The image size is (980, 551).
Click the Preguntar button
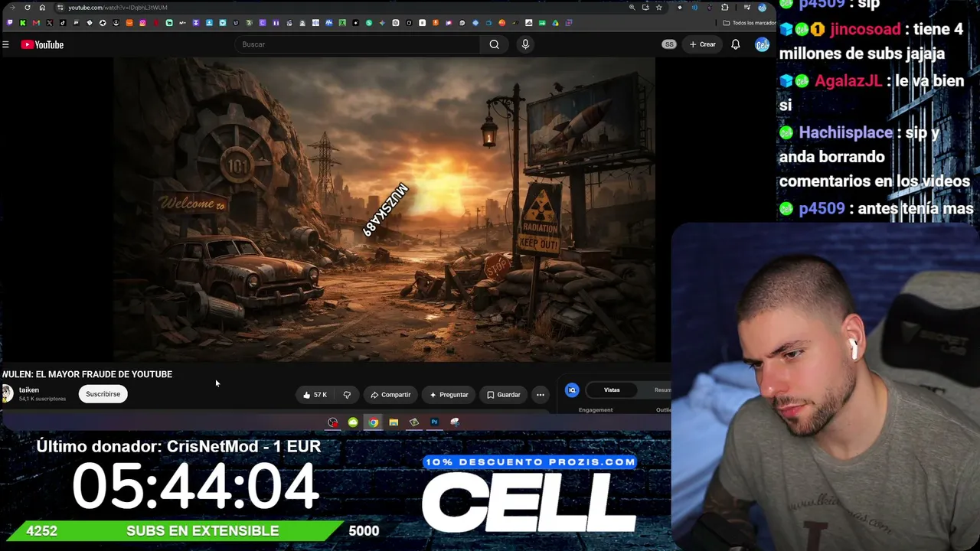click(449, 395)
